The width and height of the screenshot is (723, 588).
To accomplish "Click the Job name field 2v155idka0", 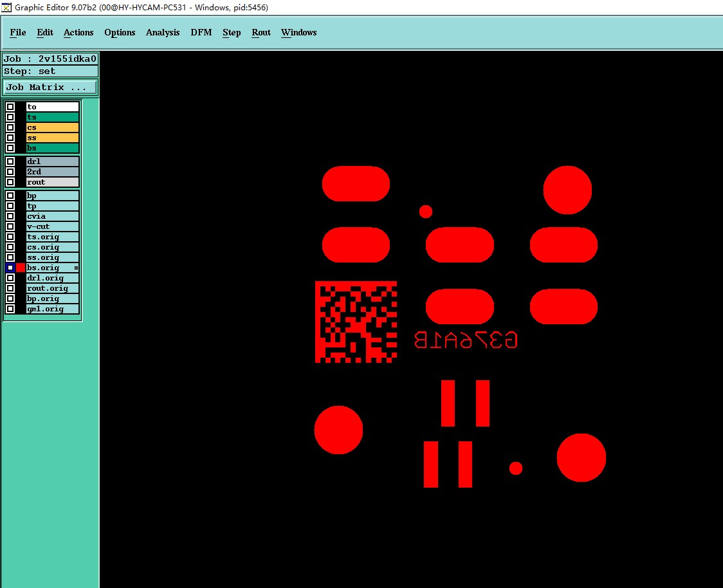I will pos(50,59).
